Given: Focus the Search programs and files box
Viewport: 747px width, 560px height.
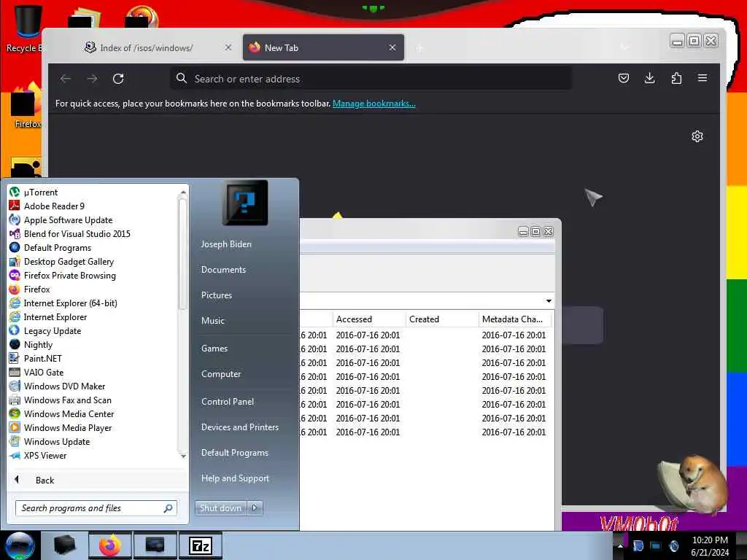Looking at the screenshot, I should [96, 508].
